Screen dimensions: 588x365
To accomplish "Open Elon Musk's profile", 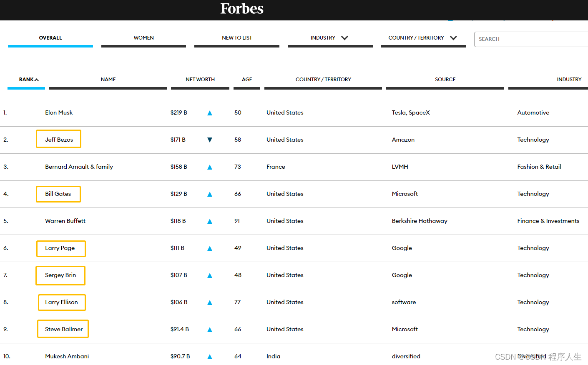I will tap(59, 112).
